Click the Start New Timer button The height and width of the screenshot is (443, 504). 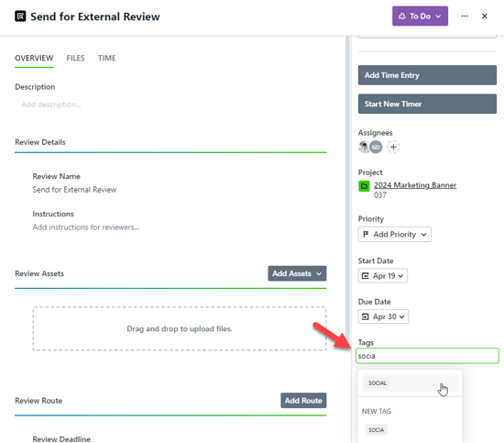[427, 104]
